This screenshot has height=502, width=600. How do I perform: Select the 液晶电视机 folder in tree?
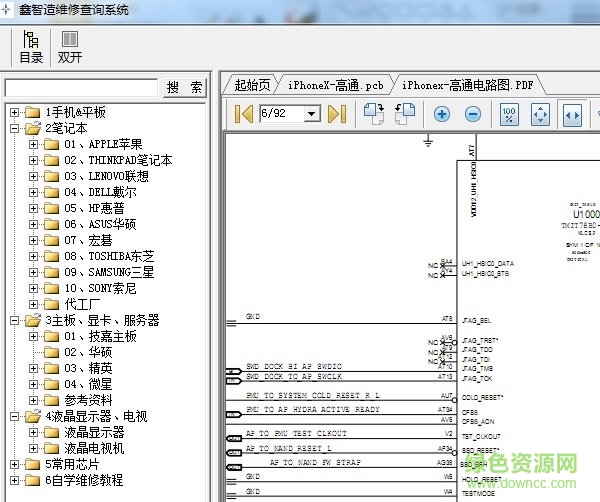[x=94, y=448]
